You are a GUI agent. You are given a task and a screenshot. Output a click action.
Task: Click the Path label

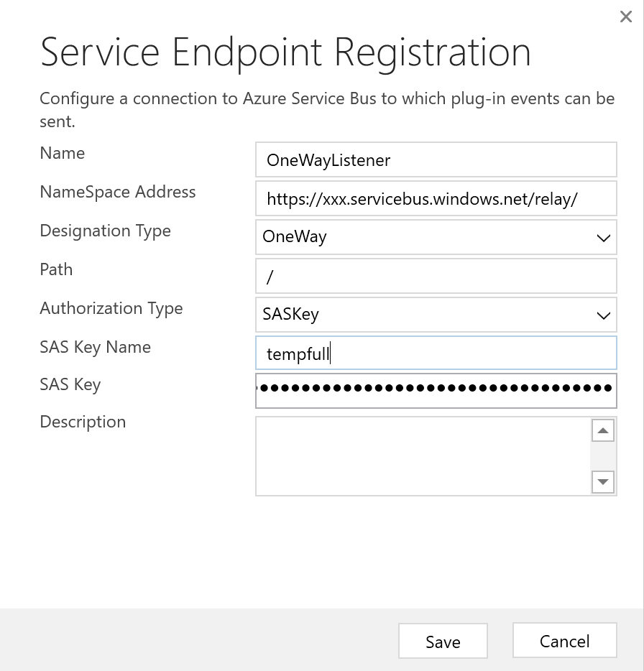click(56, 270)
